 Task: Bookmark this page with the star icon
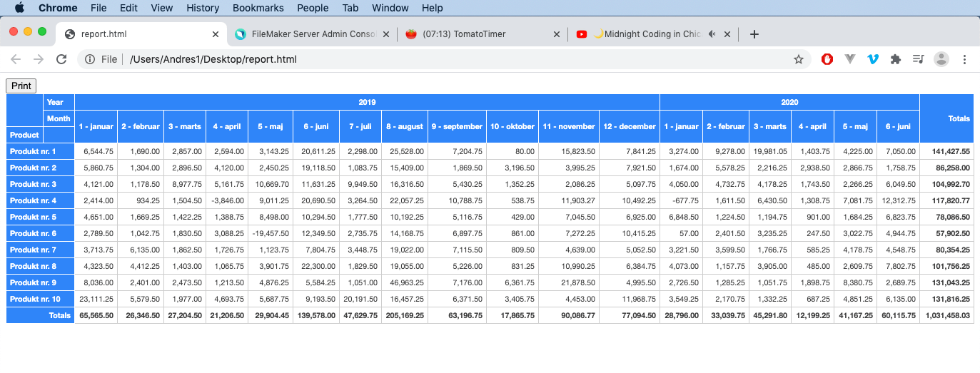(799, 59)
